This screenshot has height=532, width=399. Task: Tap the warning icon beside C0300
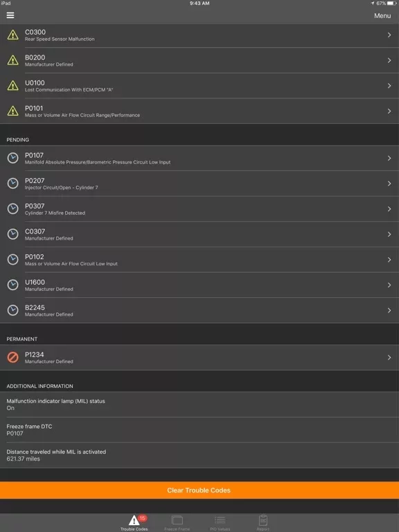[x=13, y=35]
